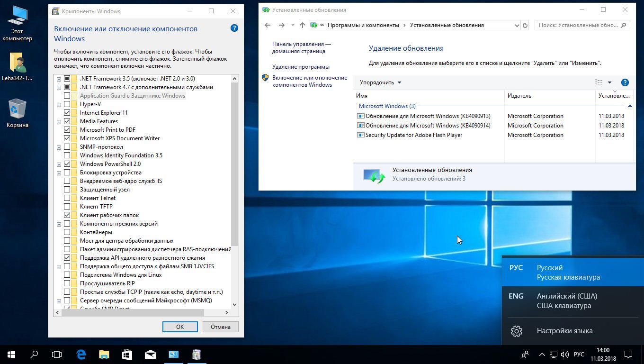Expand the Windows PowerShell 2.0 node
This screenshot has height=364, width=644.
pyautogui.click(x=59, y=164)
